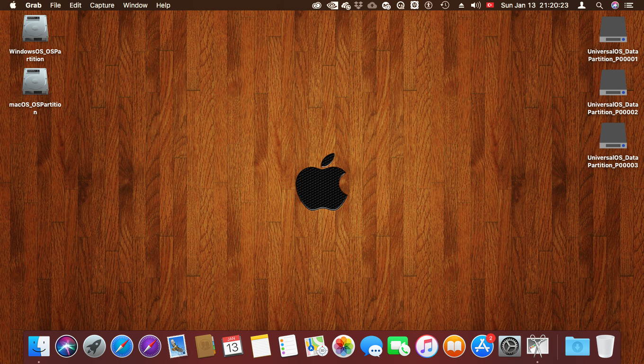Open the Photos app in Dock

tap(343, 346)
